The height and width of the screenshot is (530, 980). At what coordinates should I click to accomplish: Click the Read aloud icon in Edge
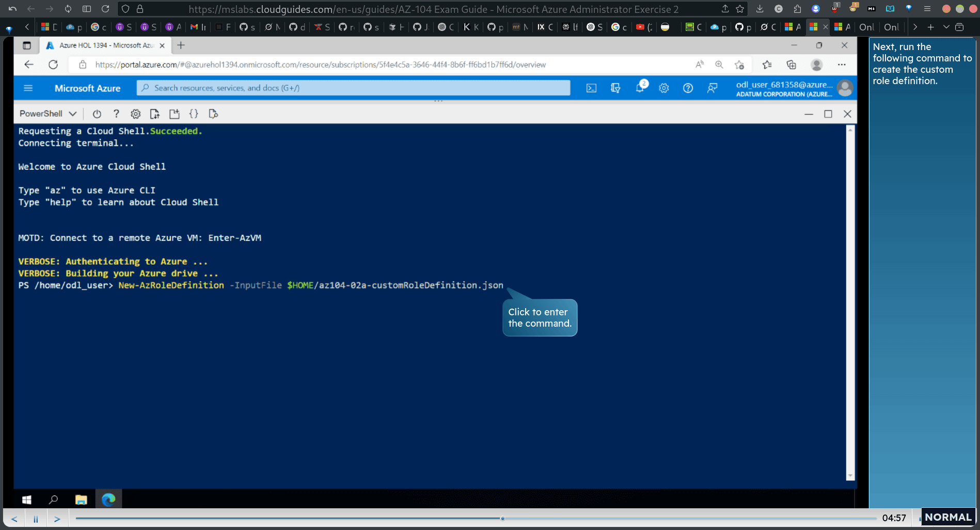tap(700, 65)
